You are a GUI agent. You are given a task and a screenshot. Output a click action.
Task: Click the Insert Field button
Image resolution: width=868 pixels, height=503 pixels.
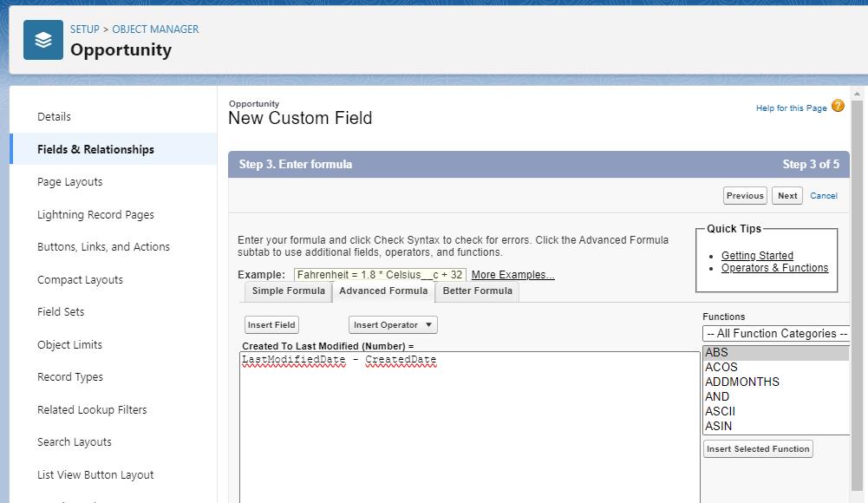[x=270, y=324]
